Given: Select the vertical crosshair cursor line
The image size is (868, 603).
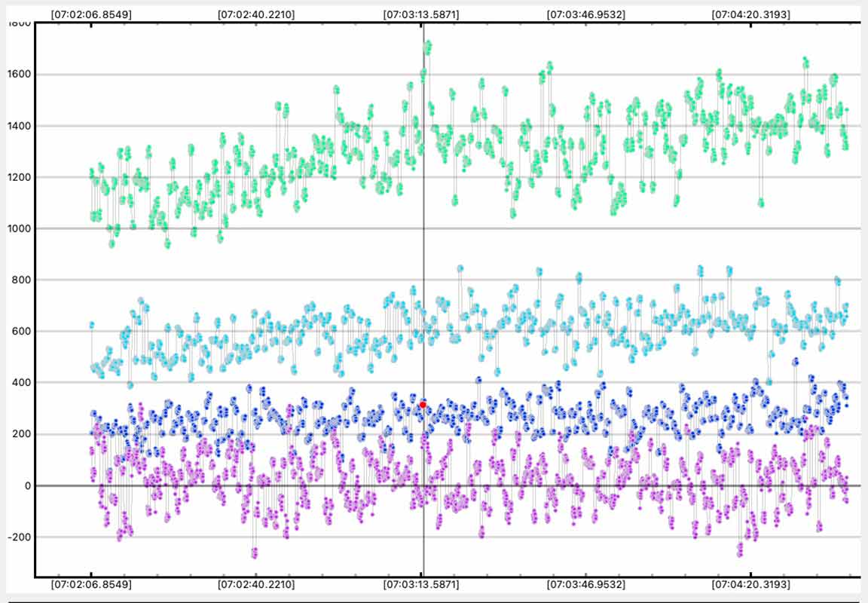Looking at the screenshot, I should point(423,299).
